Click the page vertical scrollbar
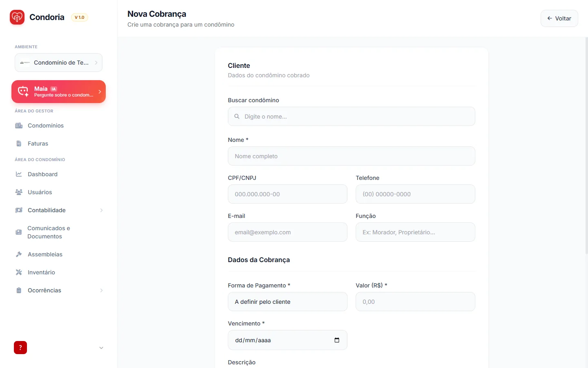Viewport: 588px width, 368px height. (x=587, y=146)
